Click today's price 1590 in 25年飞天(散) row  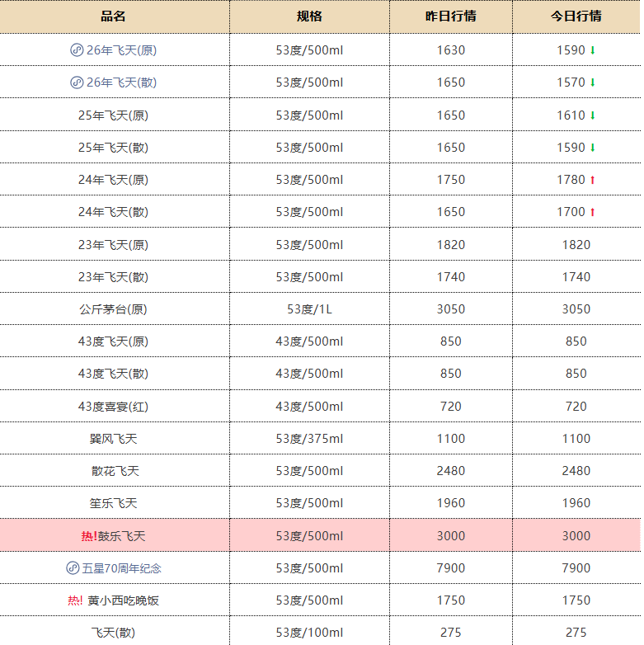(571, 148)
